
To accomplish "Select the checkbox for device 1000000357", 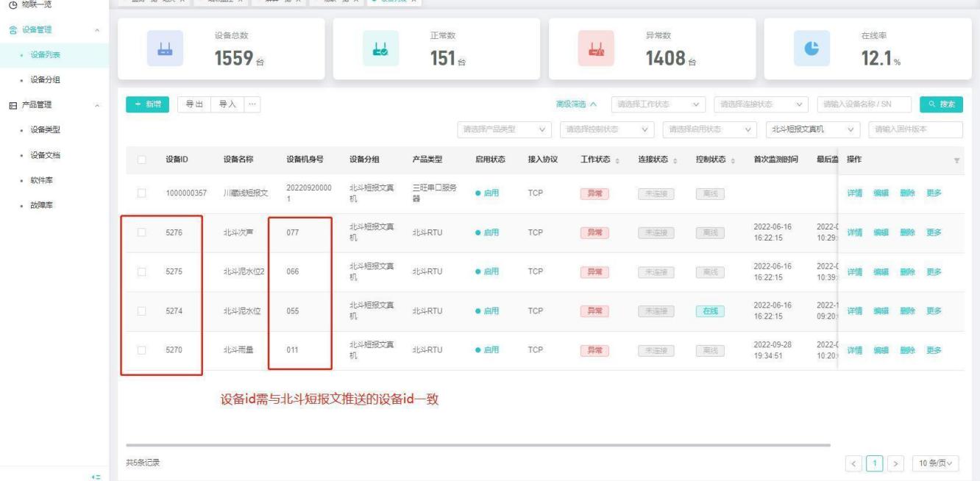I will coord(141,193).
